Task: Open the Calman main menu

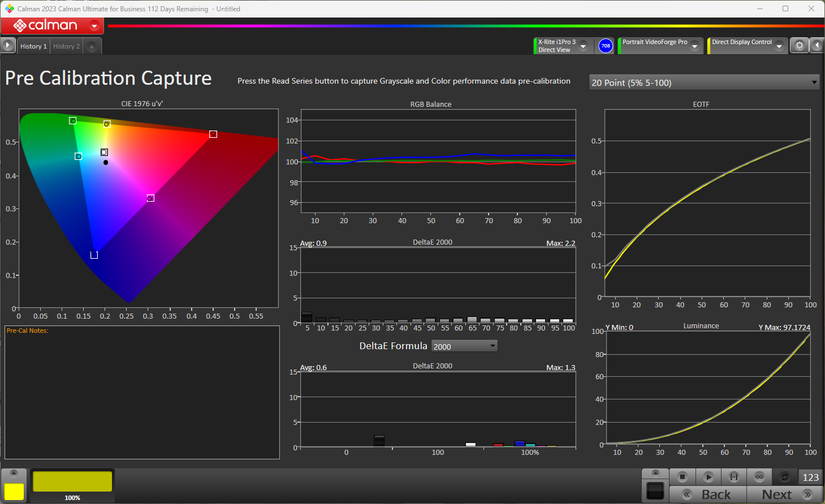Action: (94, 26)
